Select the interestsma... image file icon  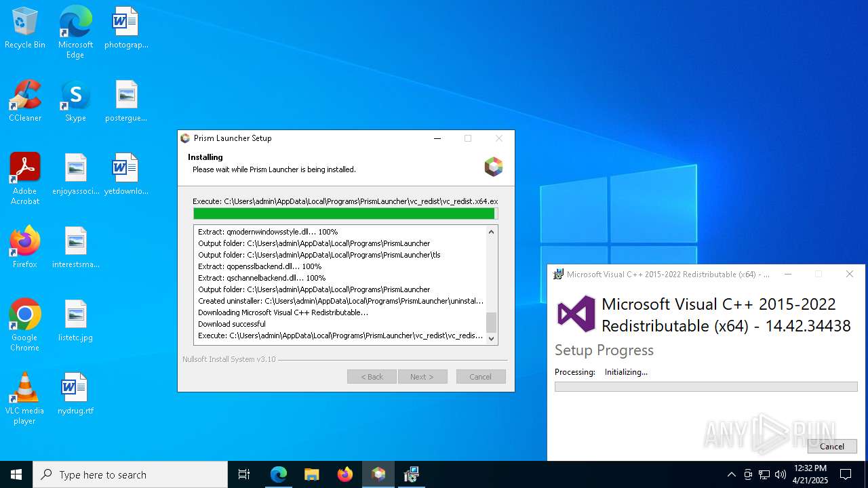tap(75, 247)
